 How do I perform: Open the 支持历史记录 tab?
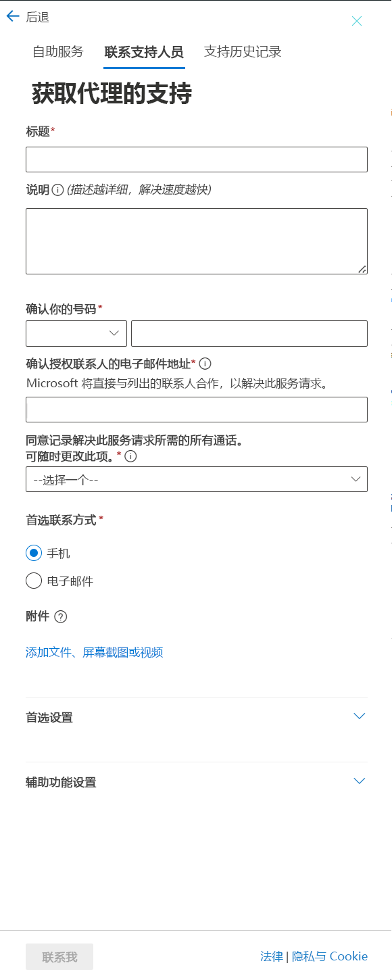[241, 51]
